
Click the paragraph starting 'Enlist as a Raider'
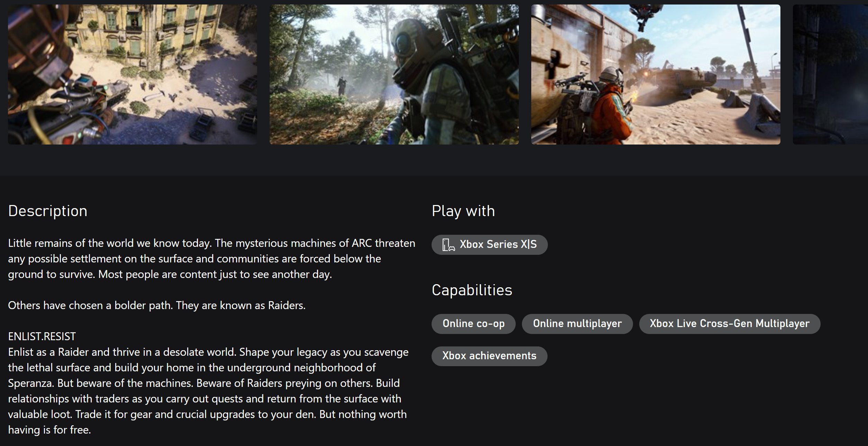coord(208,391)
